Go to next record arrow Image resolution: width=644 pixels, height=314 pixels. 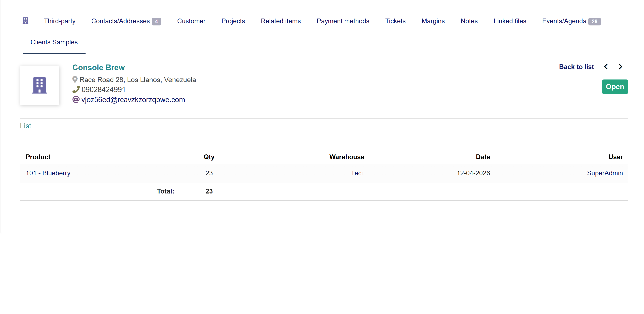[620, 67]
